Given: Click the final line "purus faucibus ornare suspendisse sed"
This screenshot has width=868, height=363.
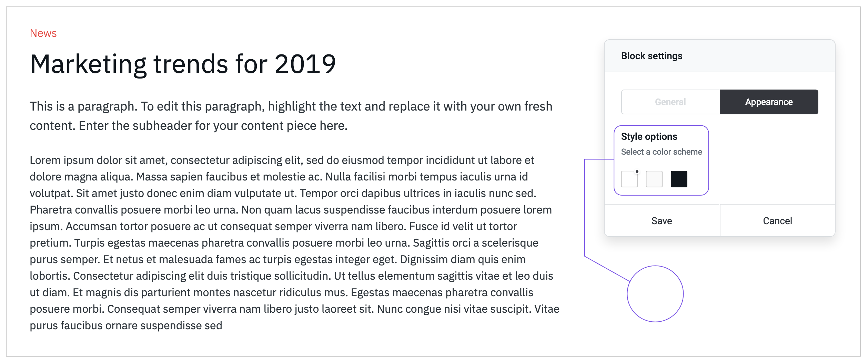Looking at the screenshot, I should tap(126, 325).
